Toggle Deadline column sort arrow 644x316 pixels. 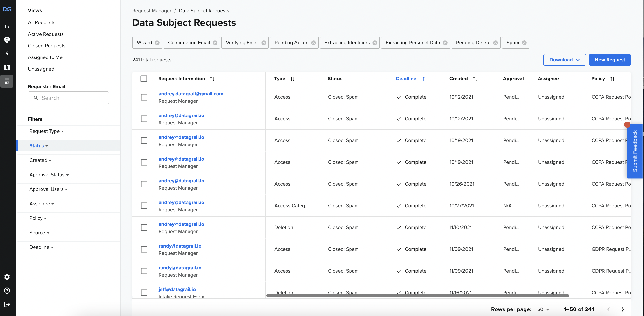423,79
